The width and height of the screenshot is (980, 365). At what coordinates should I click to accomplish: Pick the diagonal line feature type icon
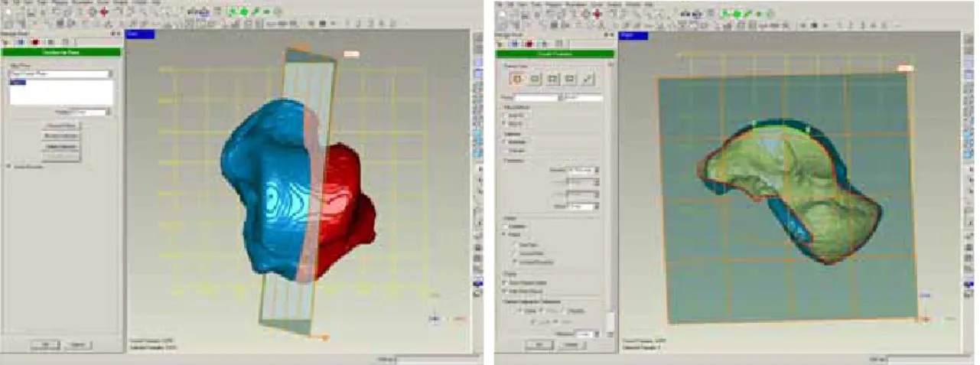(x=587, y=78)
